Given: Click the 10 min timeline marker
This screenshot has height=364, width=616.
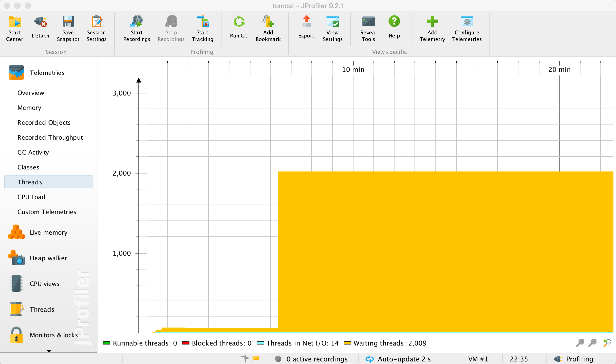Looking at the screenshot, I should coord(353,69).
